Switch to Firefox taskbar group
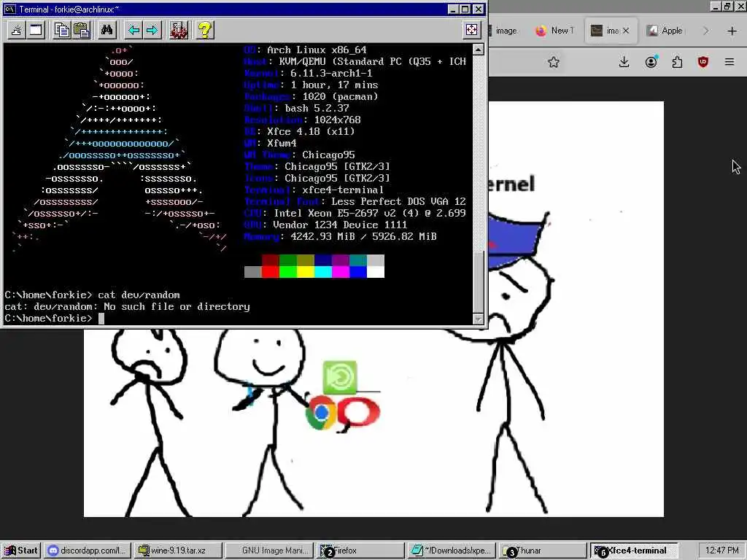747x560 pixels. pos(360,551)
